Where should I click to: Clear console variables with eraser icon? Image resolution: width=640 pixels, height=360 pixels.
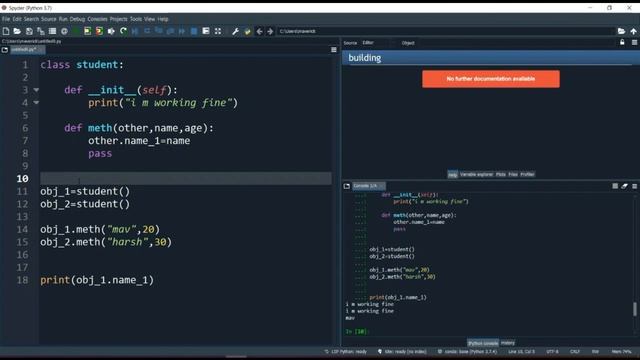point(624,186)
